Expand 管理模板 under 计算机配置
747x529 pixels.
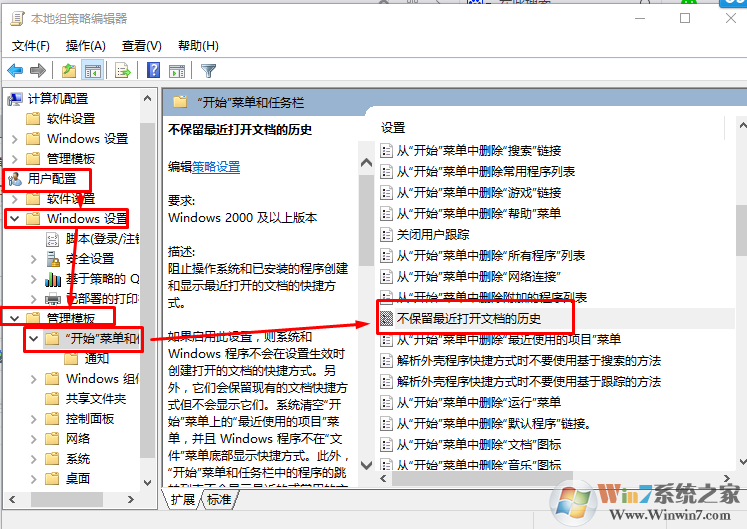click(14, 159)
